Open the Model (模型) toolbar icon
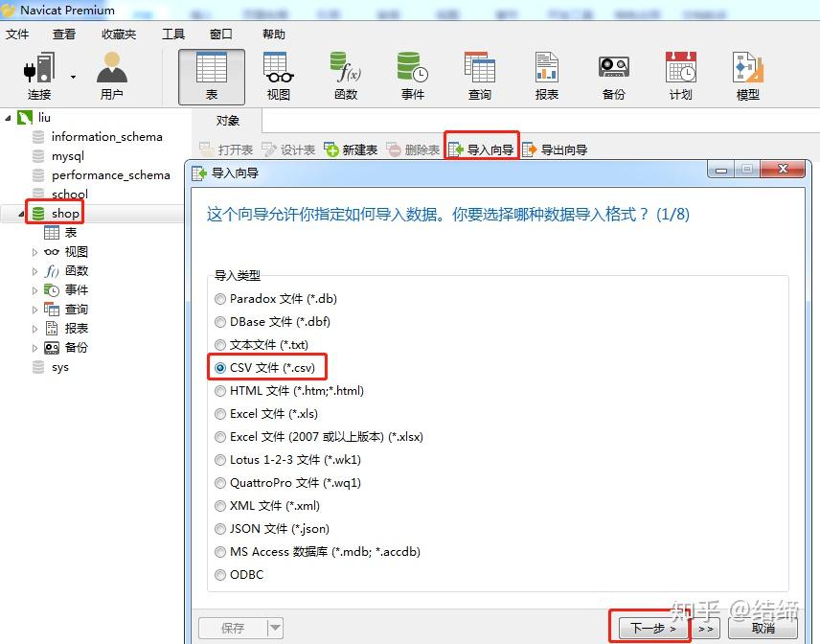This screenshot has width=820, height=644. (x=747, y=77)
